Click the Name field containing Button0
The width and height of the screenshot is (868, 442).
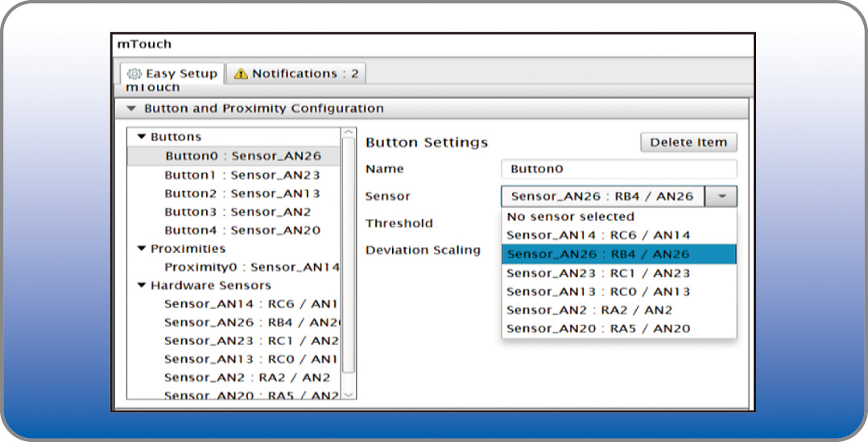pos(618,169)
